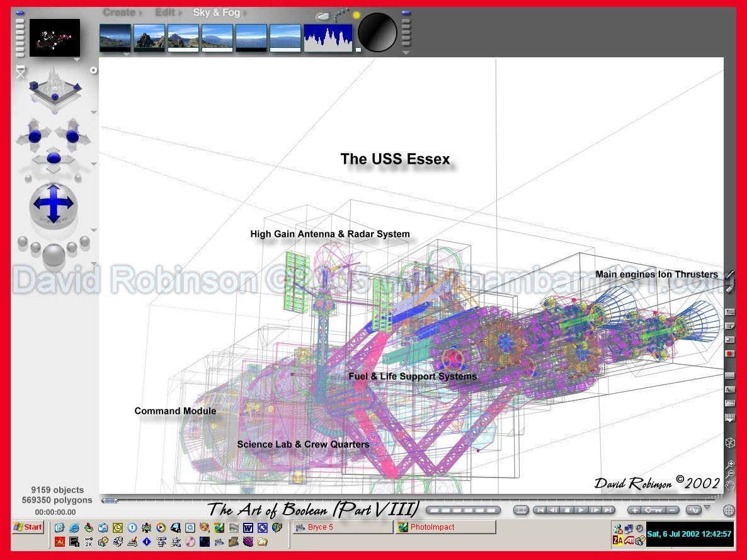Open the render options triangle
This screenshot has width=747, height=560.
(94, 263)
